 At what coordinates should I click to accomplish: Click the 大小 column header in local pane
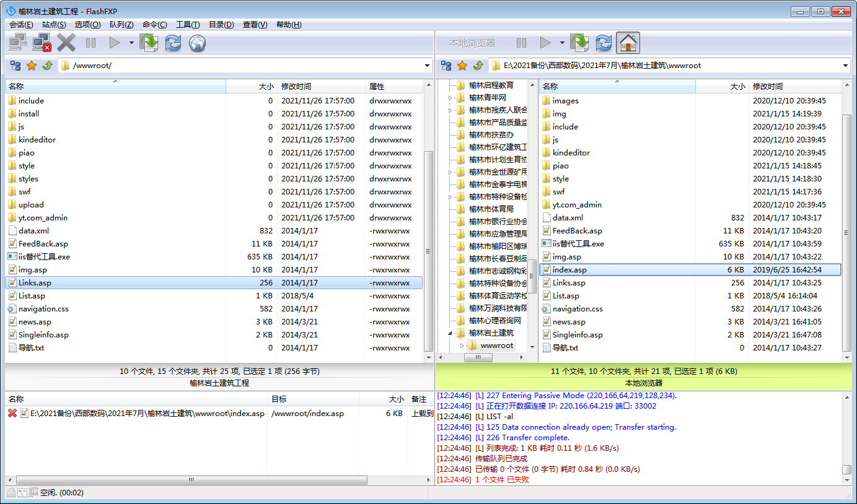(x=722, y=87)
